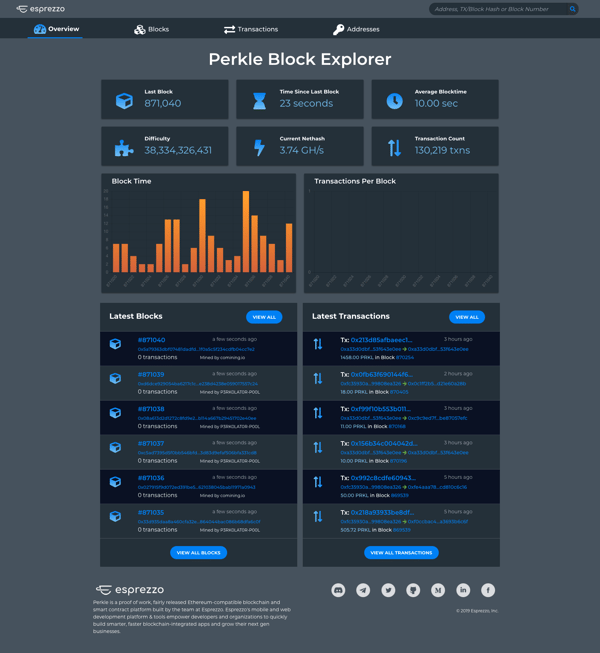The image size is (600, 653).
Task: Click the 3.74 GH/s nethash value
Action: click(301, 150)
